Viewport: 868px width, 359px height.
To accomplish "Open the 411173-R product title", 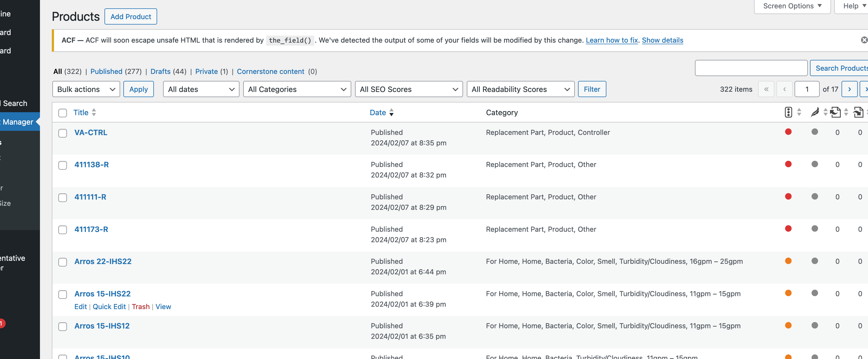I will tap(91, 229).
